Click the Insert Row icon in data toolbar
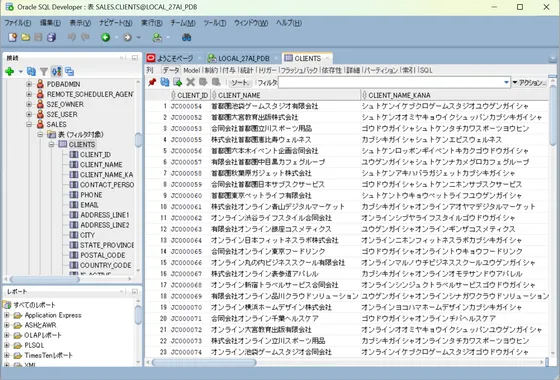The height and width of the screenshot is (380, 560). 178,82
